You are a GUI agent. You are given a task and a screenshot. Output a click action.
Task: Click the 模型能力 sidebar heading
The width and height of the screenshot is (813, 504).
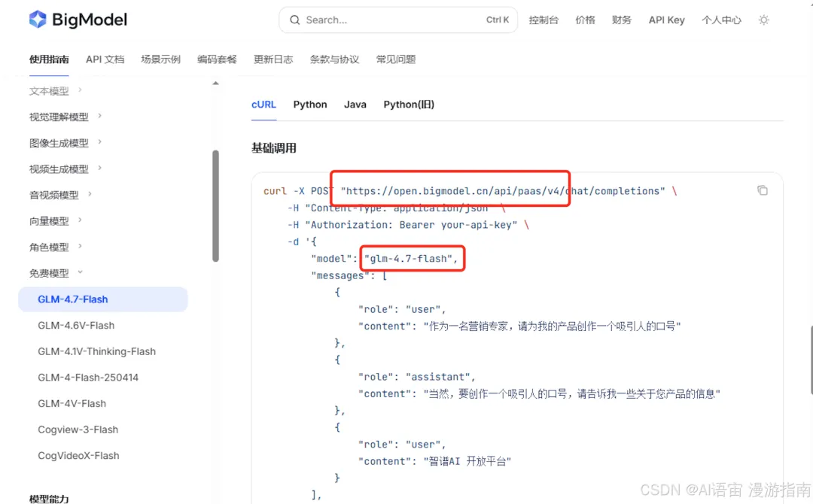(x=49, y=499)
